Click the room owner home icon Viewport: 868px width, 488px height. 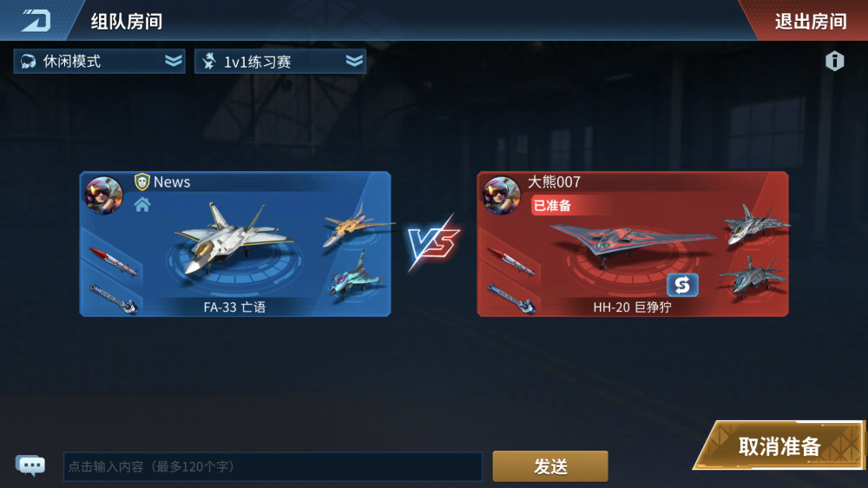pyautogui.click(x=142, y=204)
